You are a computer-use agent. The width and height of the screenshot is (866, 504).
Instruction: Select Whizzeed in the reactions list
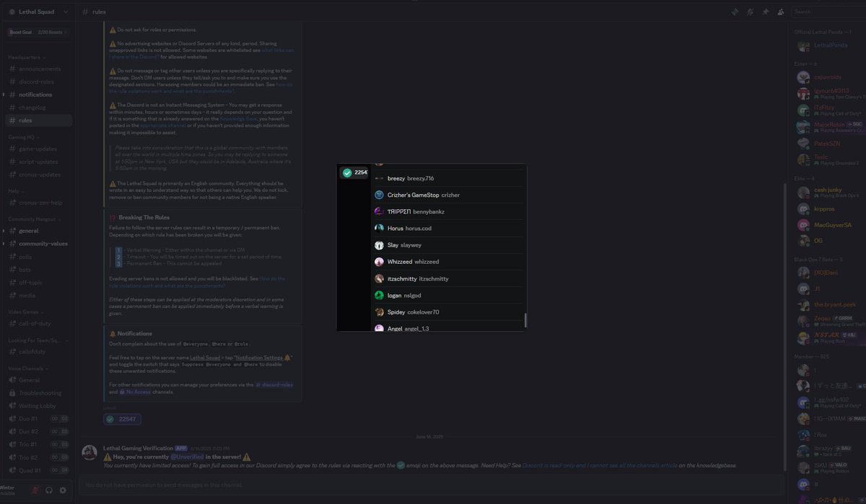point(448,262)
